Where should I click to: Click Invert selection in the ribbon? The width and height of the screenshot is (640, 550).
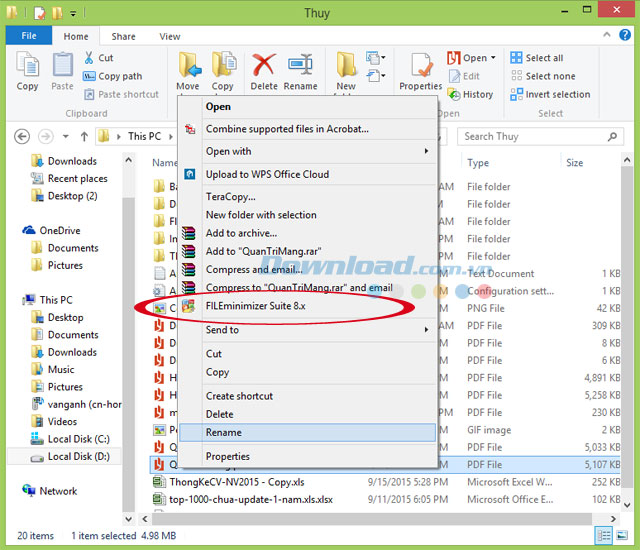(550, 94)
